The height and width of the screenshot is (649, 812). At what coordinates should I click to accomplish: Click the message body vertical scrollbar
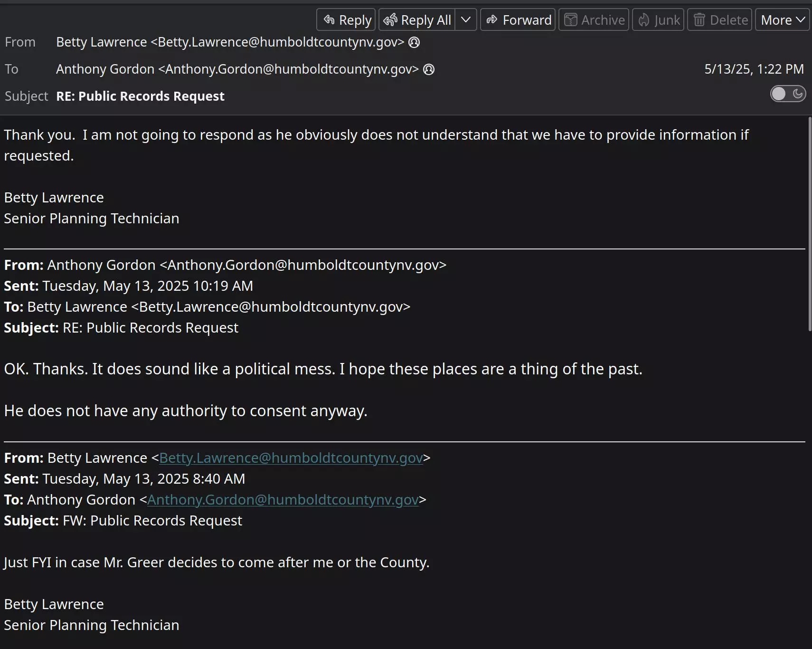[810, 224]
